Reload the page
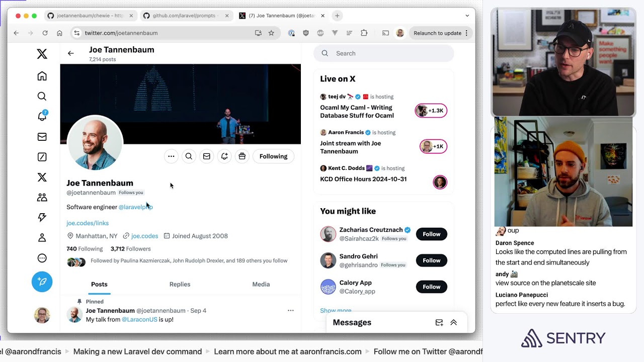 click(x=45, y=33)
